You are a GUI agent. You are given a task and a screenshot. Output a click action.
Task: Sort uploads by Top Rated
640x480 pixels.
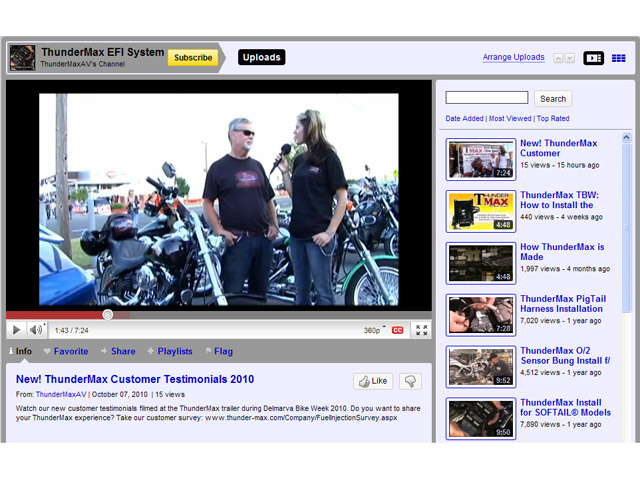(553, 118)
